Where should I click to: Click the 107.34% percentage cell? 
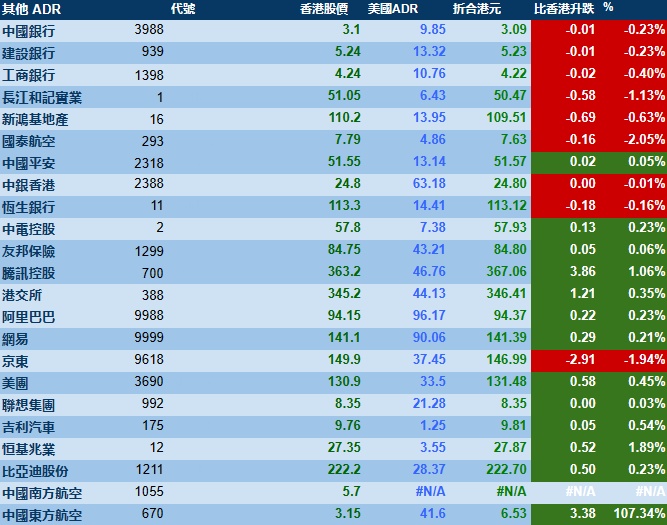pos(639,514)
